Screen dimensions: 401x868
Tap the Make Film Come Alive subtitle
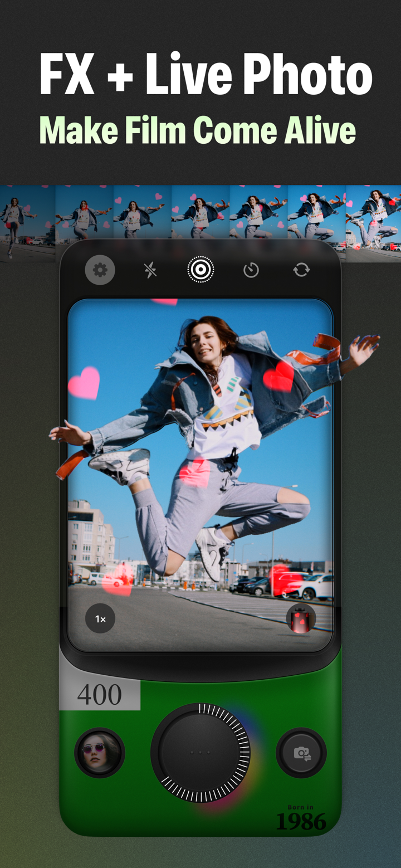[x=197, y=130]
